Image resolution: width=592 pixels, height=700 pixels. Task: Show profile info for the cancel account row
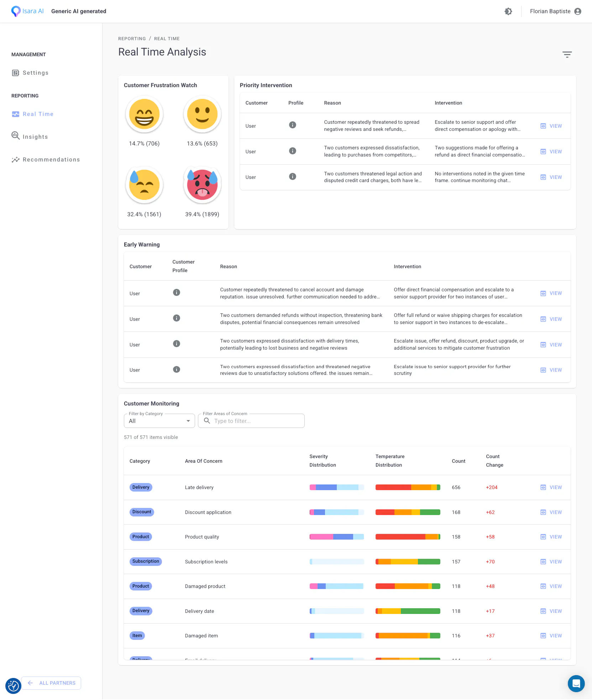[176, 292]
